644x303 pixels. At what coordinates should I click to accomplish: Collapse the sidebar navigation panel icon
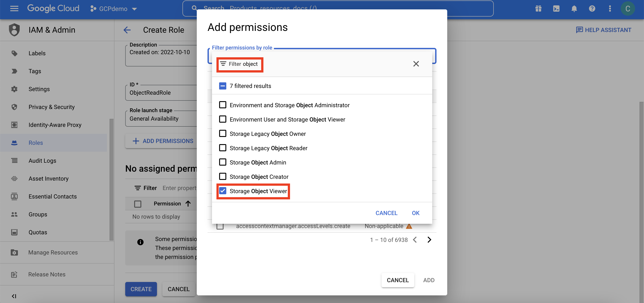[14, 296]
